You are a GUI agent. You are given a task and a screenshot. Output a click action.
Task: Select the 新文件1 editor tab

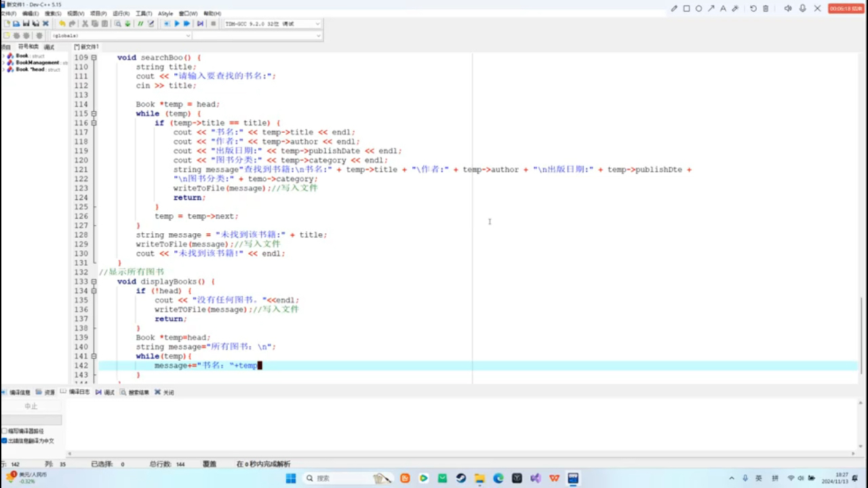[x=87, y=47]
